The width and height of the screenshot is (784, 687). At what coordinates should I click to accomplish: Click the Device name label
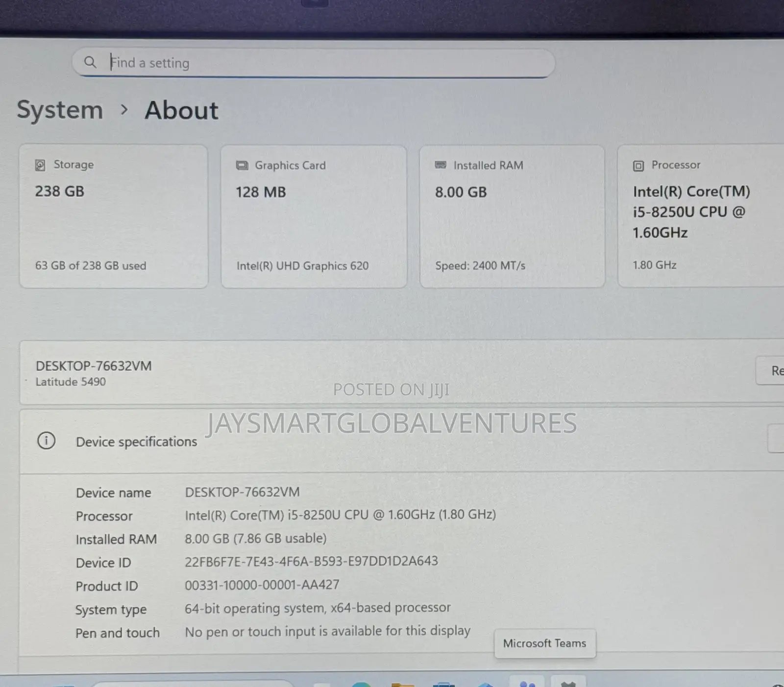[x=113, y=493]
